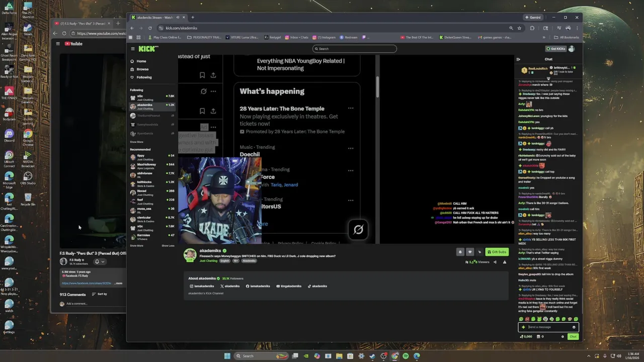Open the Restream bookmark
The image size is (644, 362).
(348, 37)
